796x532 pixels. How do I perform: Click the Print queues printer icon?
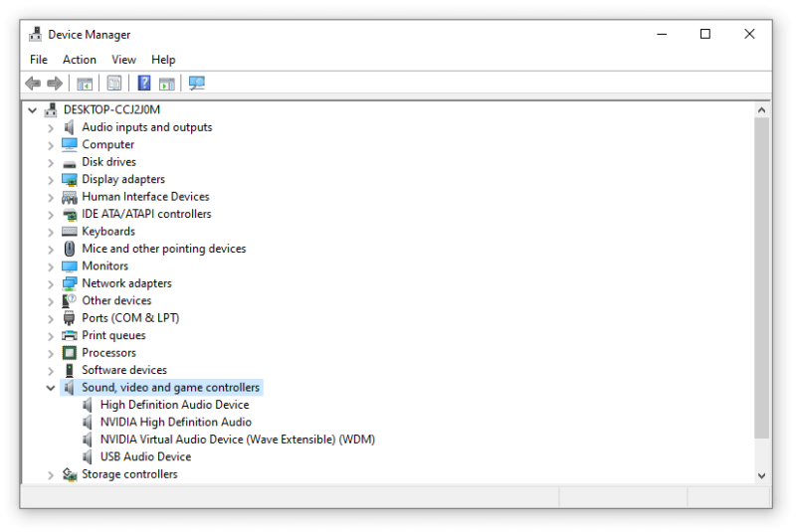(69, 335)
